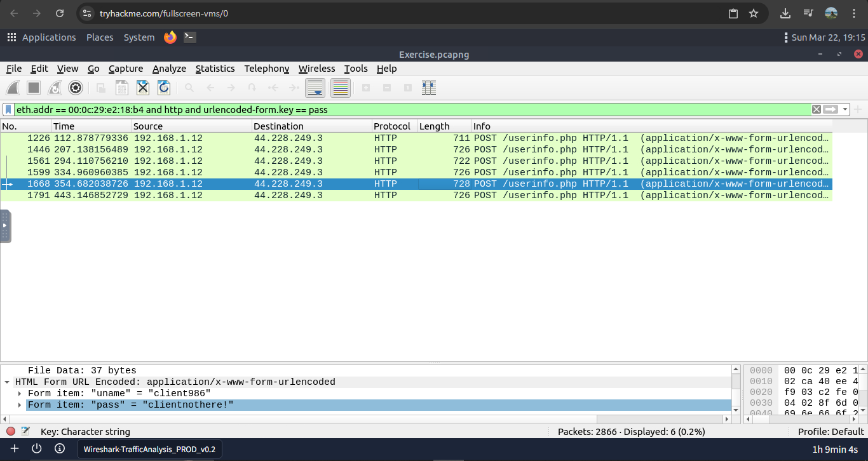The height and width of the screenshot is (461, 868).
Task: Open the Tools menu
Action: [356, 69]
